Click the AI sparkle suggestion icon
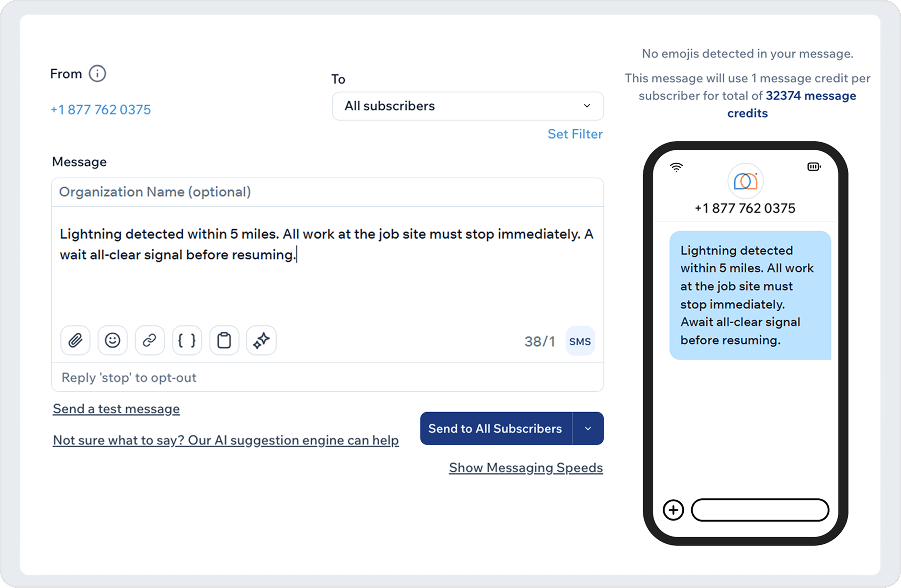Screen dimensions: 901x588 (261, 340)
